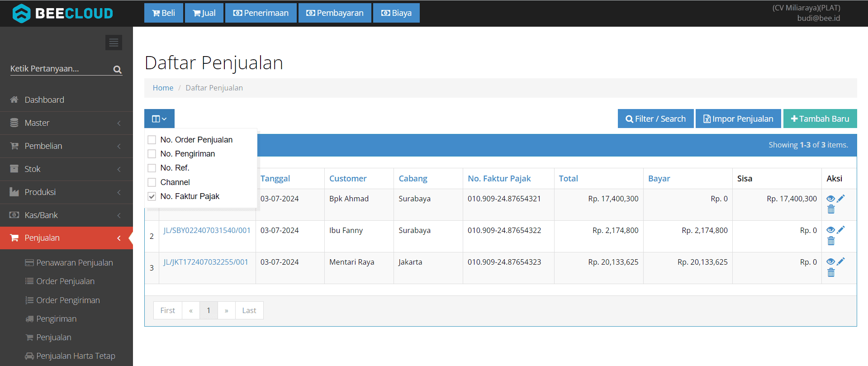This screenshot has width=868, height=366.
Task: Sort by Bayar column header
Action: (659, 179)
